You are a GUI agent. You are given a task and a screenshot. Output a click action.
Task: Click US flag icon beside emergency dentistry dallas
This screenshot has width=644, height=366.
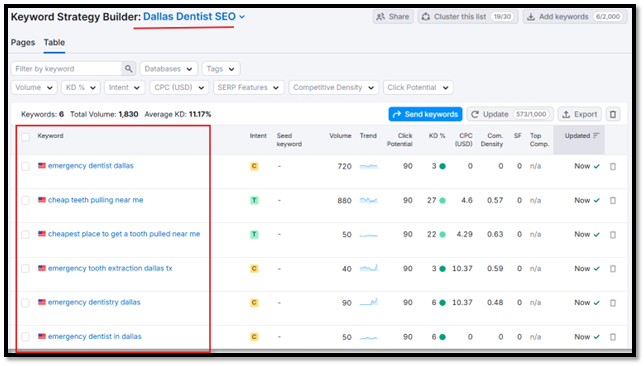[x=42, y=302]
